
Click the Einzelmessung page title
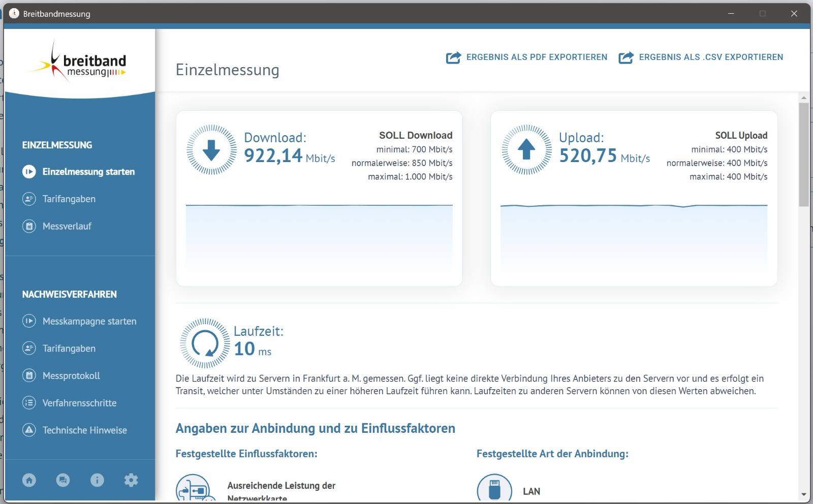228,70
